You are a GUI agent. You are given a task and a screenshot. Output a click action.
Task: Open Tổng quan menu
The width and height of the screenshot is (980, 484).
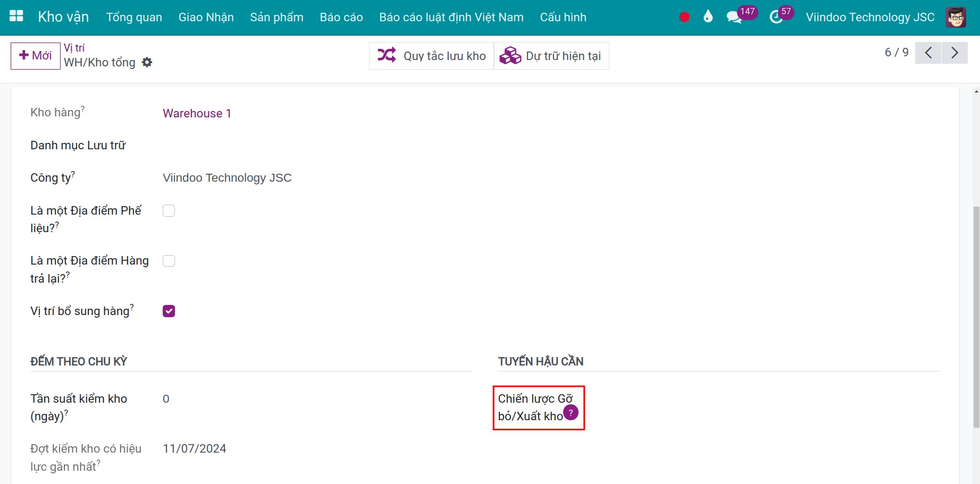click(x=134, y=17)
